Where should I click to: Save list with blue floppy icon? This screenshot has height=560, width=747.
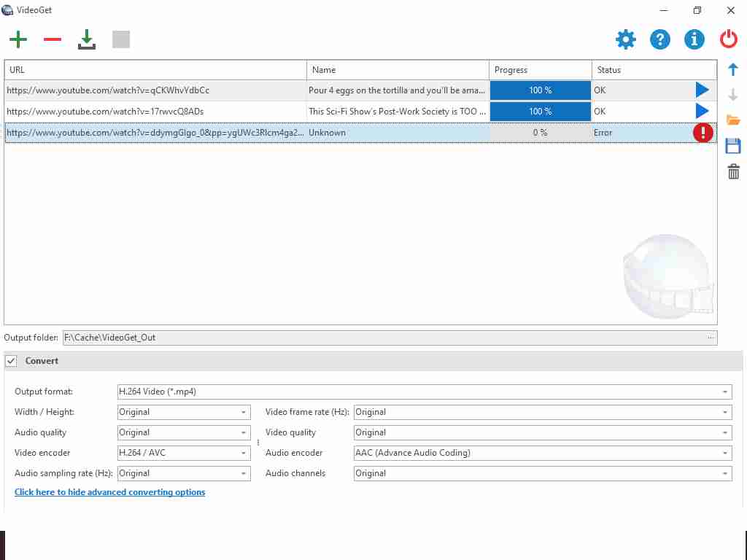tap(733, 146)
